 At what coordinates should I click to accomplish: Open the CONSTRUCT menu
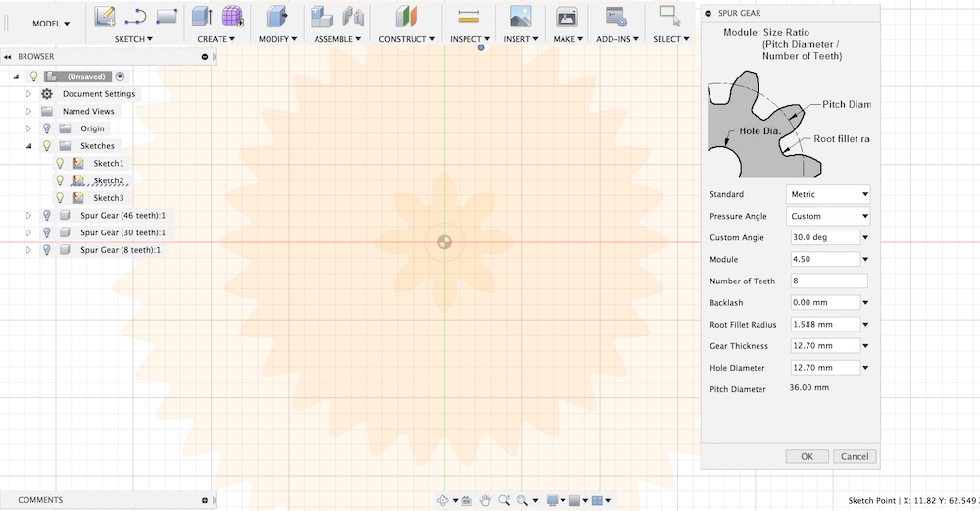(407, 39)
